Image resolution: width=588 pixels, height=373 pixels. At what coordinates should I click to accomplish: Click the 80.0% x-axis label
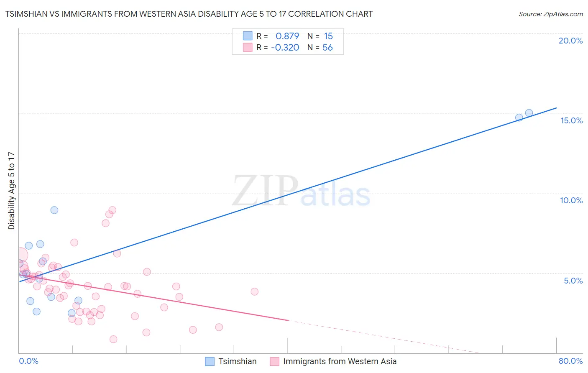pos(570,361)
